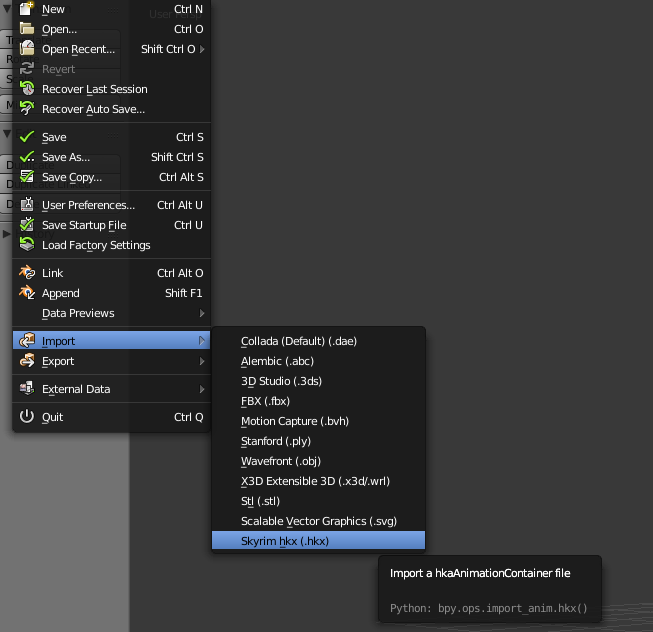Click the Quit power icon
The height and width of the screenshot is (632, 653).
[x=27, y=416]
